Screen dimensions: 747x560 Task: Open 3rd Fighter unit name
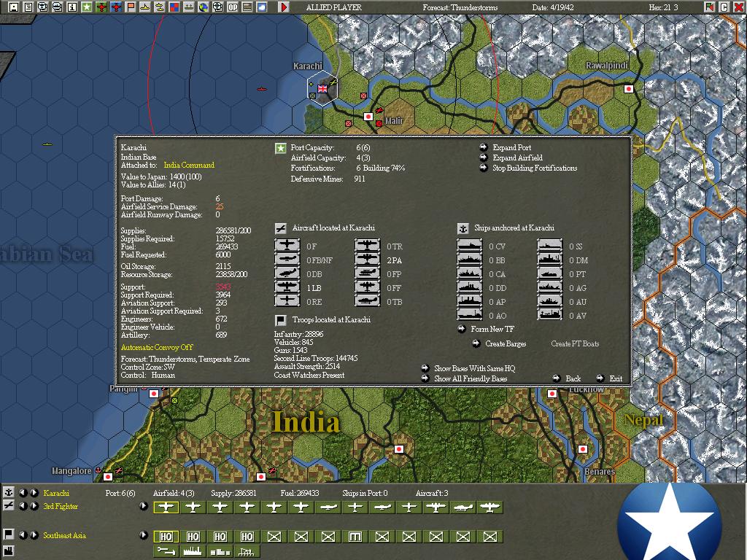[x=60, y=506]
